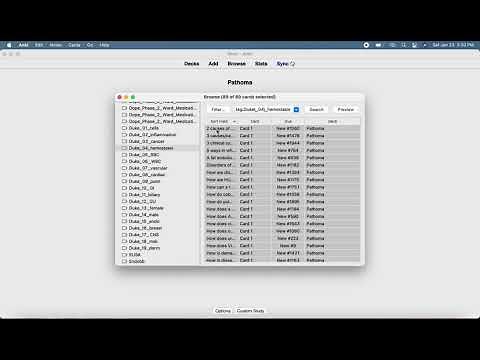The image size is (480, 360).
Task: Click the deck icon beside Duke_08_cardiac
Action: coord(124,175)
